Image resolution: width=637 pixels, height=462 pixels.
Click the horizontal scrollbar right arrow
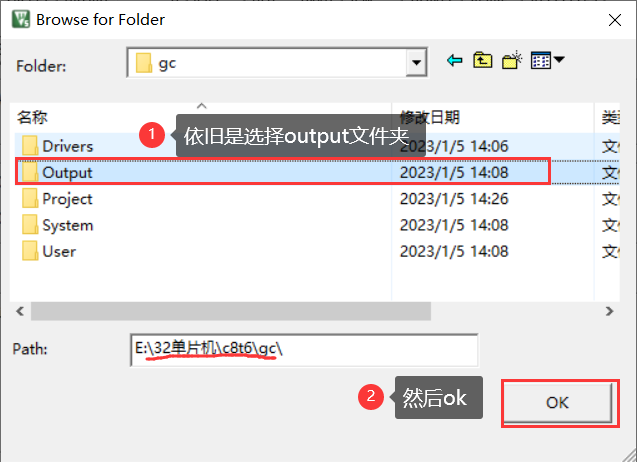pos(609,311)
